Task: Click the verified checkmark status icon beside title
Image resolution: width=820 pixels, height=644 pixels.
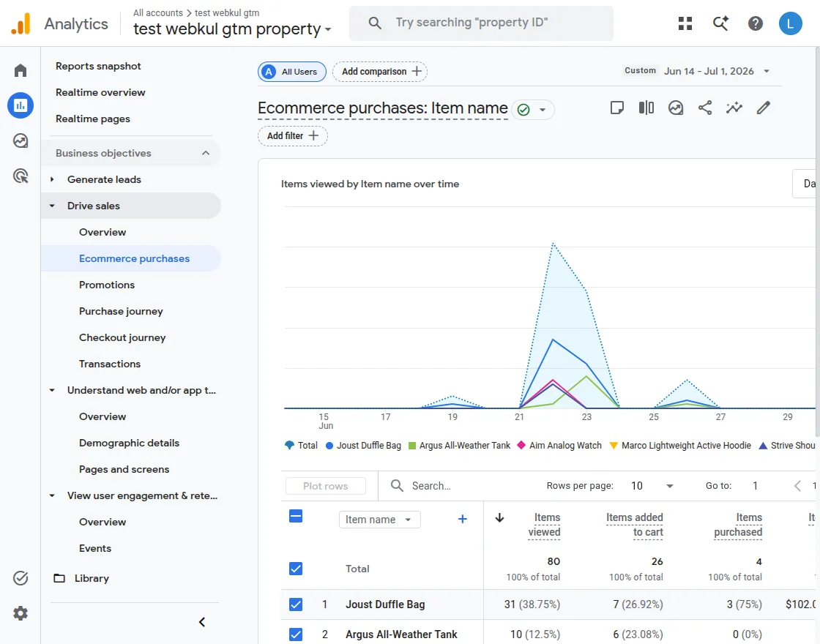Action: point(523,109)
